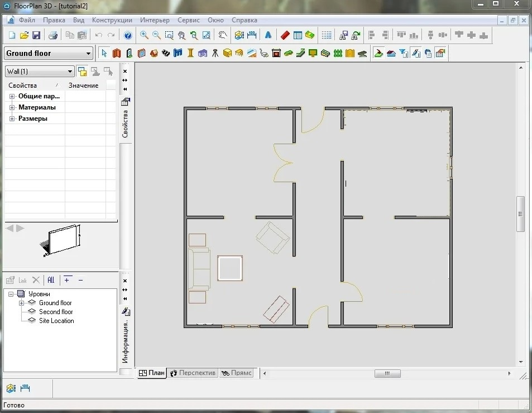
Task: Collapse the Уровни tree root
Action: pyautogui.click(x=11, y=294)
